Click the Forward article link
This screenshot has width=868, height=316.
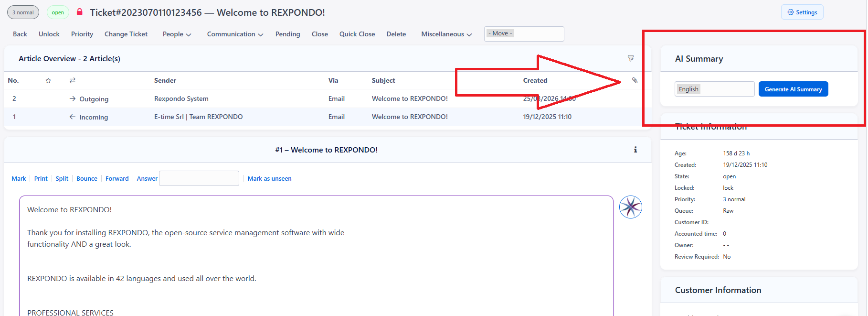tap(117, 178)
